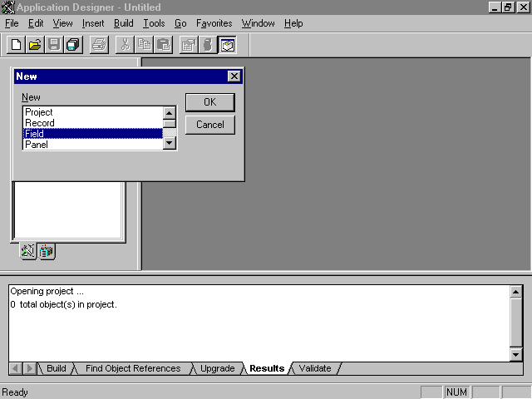
Task: Open the Favorites menu
Action: (214, 23)
